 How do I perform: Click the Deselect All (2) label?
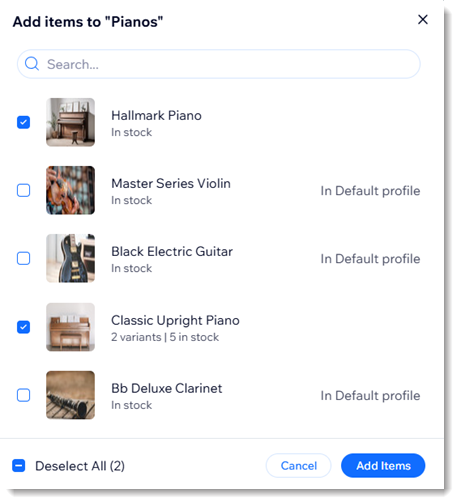click(x=80, y=466)
